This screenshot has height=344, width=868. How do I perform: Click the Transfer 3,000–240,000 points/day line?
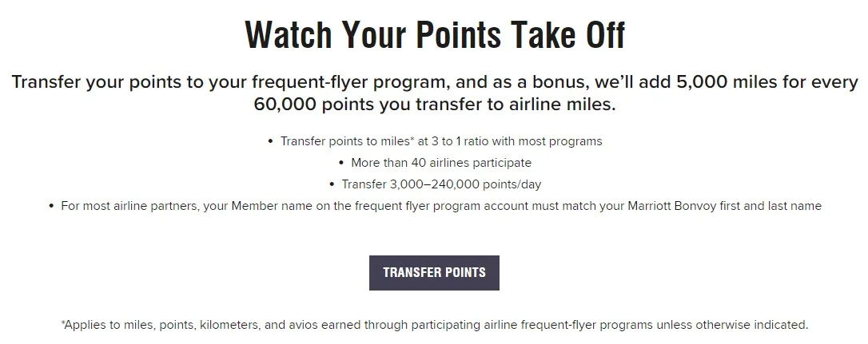[441, 184]
